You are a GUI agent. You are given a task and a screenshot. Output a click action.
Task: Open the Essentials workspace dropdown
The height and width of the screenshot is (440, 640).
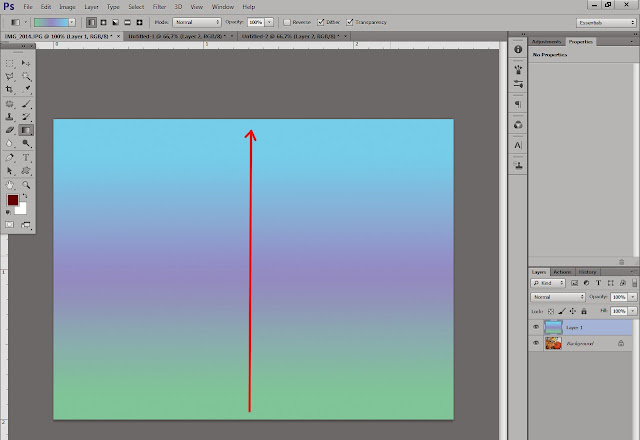coord(606,22)
